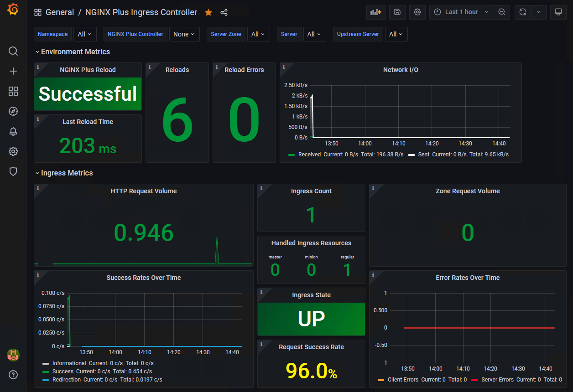Screen dimensions: 573x392
Task: Click the 96.0% success rate value
Action: [311, 371]
